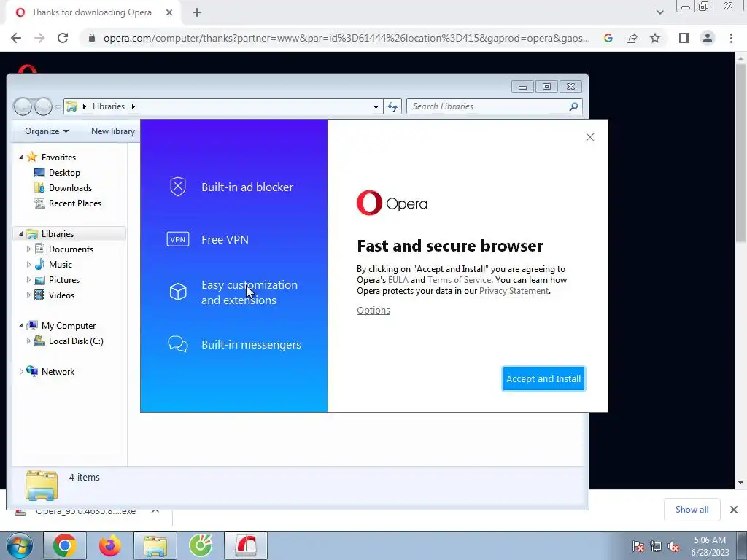Click the Chrome icon in the taskbar
The image size is (747, 560).
(65, 545)
